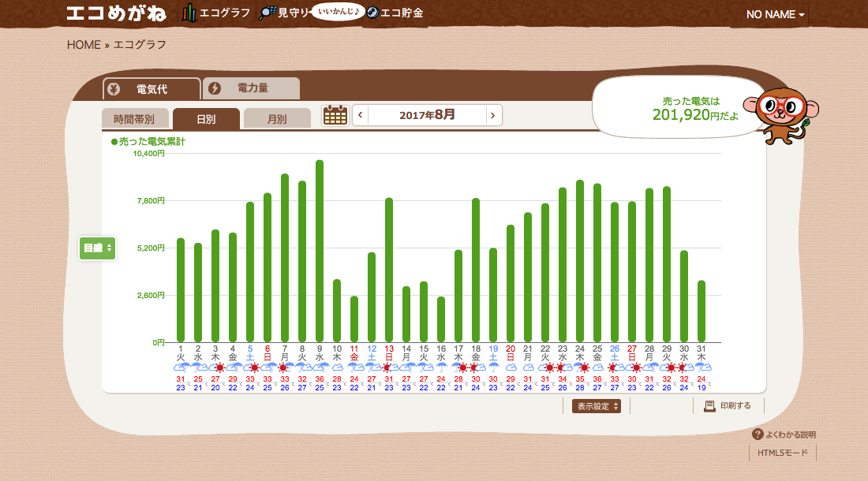
Task: Open the 表示設定 display settings dropdown
Action: (x=597, y=406)
